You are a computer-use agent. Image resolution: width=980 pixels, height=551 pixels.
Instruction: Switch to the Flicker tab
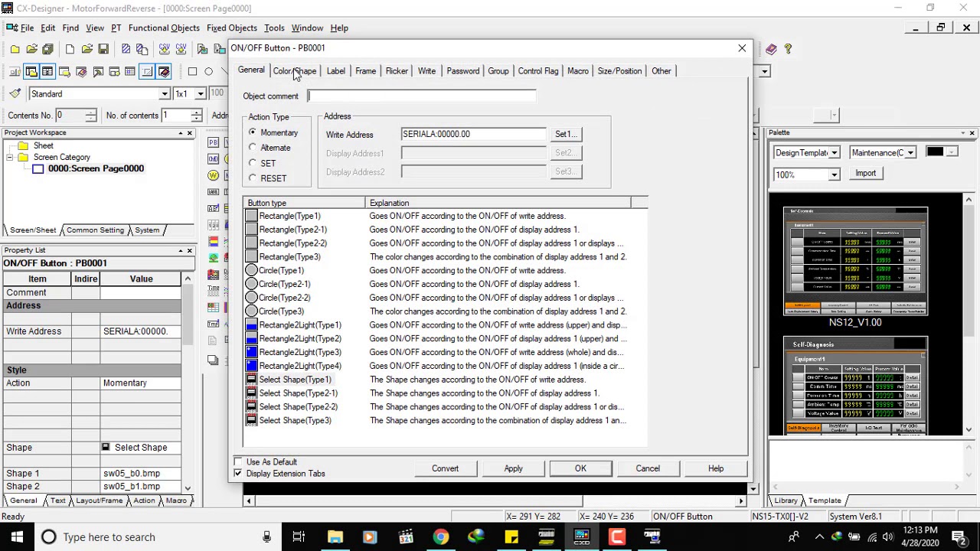point(397,71)
